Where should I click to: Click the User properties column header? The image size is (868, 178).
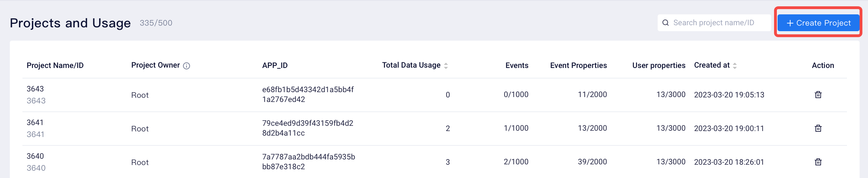point(659,66)
